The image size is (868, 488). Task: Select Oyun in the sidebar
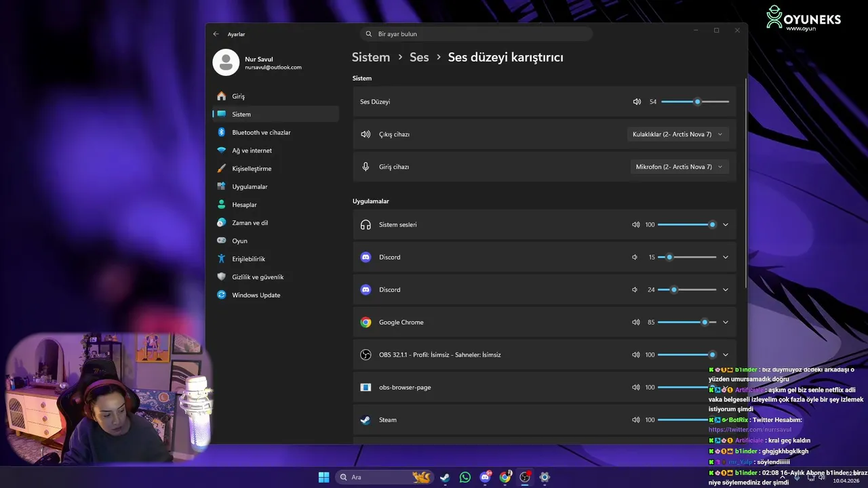[x=276, y=241]
